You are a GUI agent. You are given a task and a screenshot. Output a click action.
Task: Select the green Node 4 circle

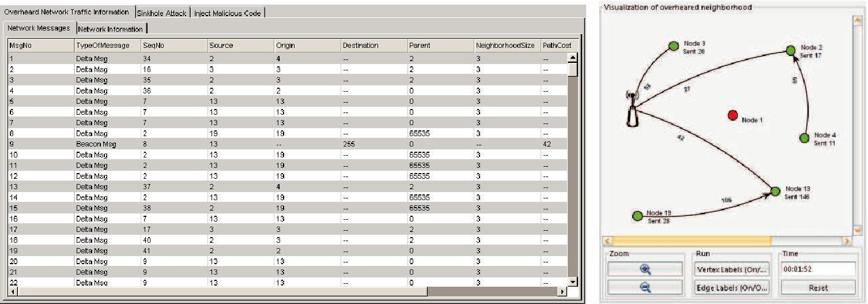[805, 138]
